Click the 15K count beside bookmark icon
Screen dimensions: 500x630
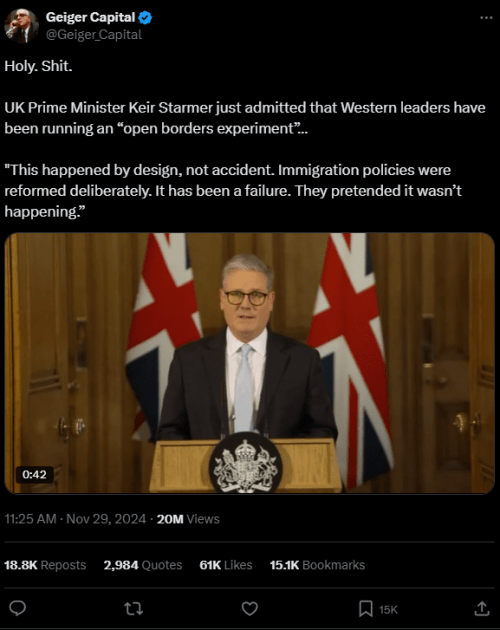[x=388, y=610]
